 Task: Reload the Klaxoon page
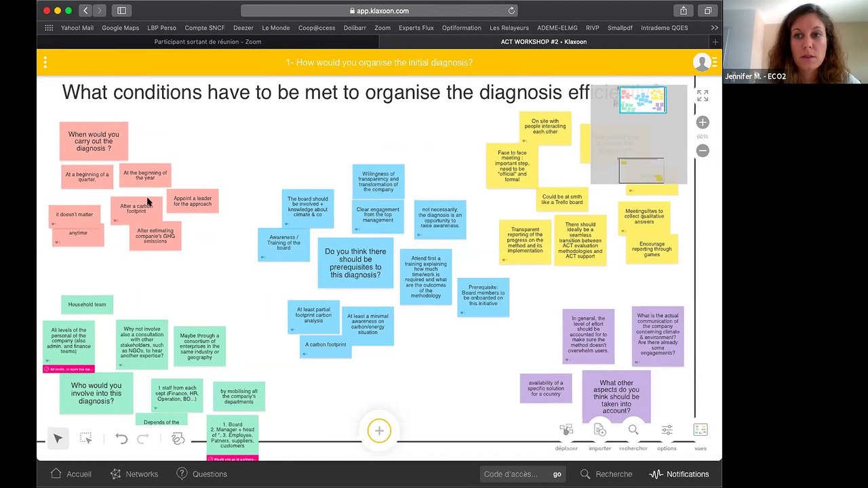click(511, 11)
